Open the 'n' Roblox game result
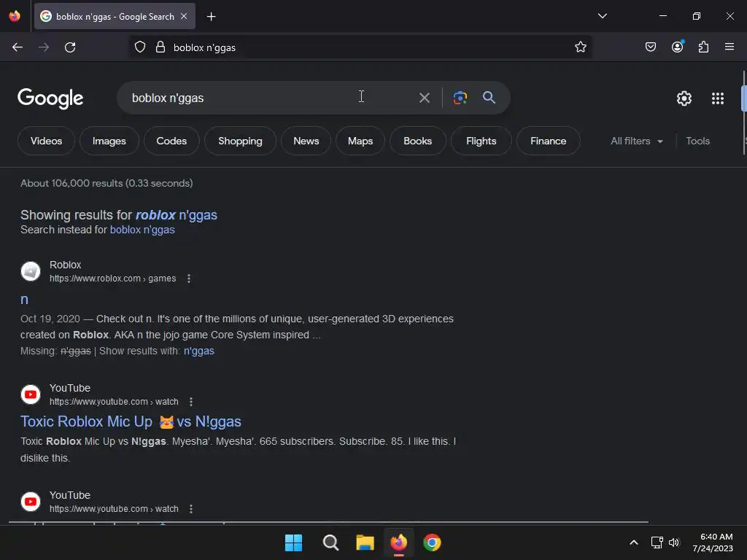The image size is (747, 560). pyautogui.click(x=24, y=300)
